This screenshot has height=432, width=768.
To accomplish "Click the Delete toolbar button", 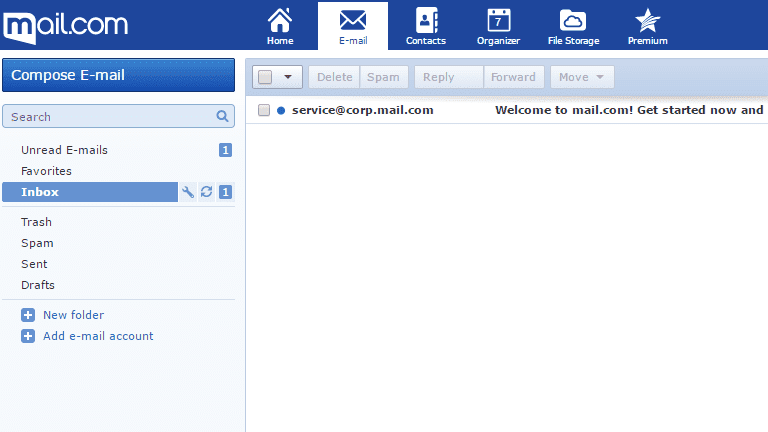I will [334, 77].
